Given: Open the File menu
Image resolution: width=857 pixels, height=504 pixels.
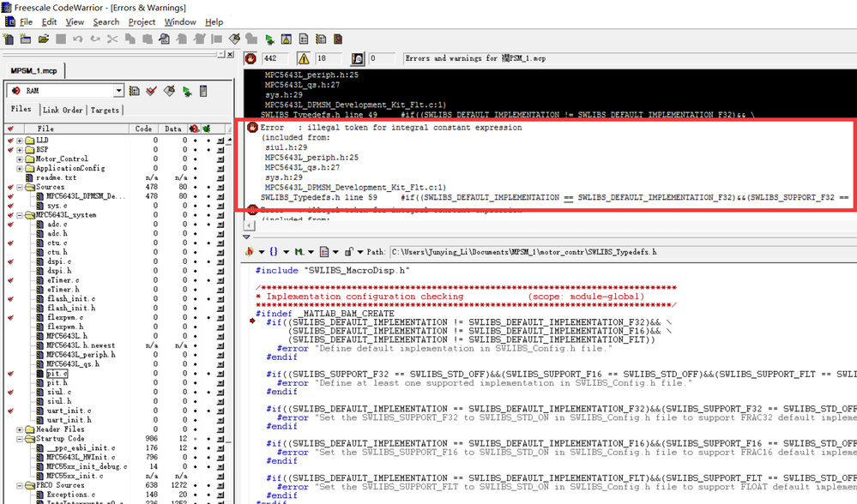Looking at the screenshot, I should pos(26,21).
